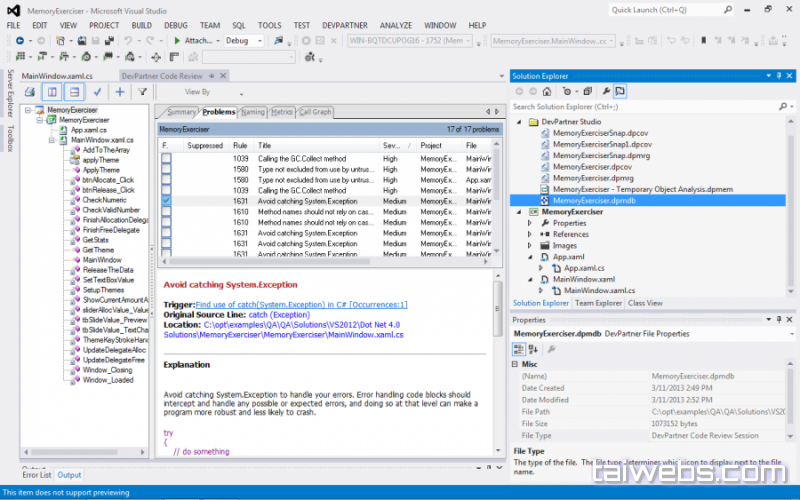Viewport: 800px width, 500px height.
Task: Tick the checkbox for rule 1039 row
Action: pos(166,159)
